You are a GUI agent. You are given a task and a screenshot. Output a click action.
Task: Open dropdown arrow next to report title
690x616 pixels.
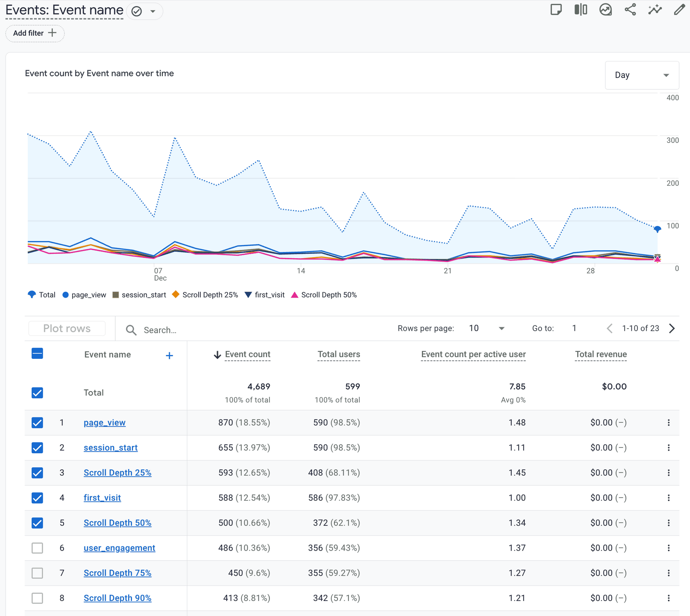[153, 11]
